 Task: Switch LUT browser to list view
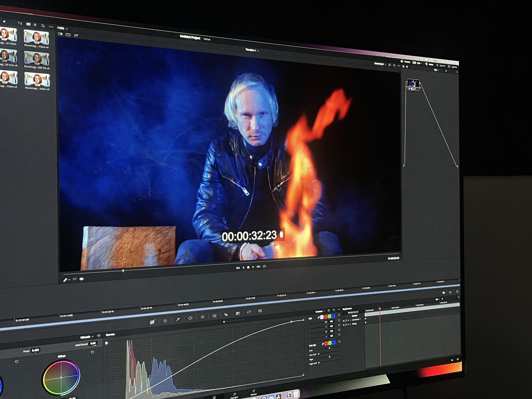(35, 25)
